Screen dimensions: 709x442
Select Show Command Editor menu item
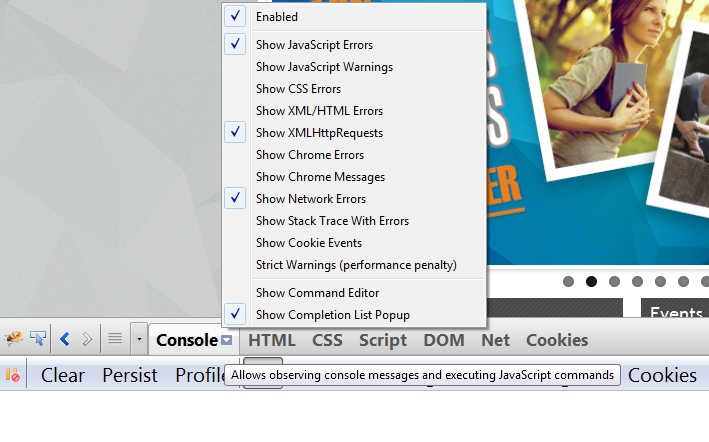pyautogui.click(x=317, y=293)
